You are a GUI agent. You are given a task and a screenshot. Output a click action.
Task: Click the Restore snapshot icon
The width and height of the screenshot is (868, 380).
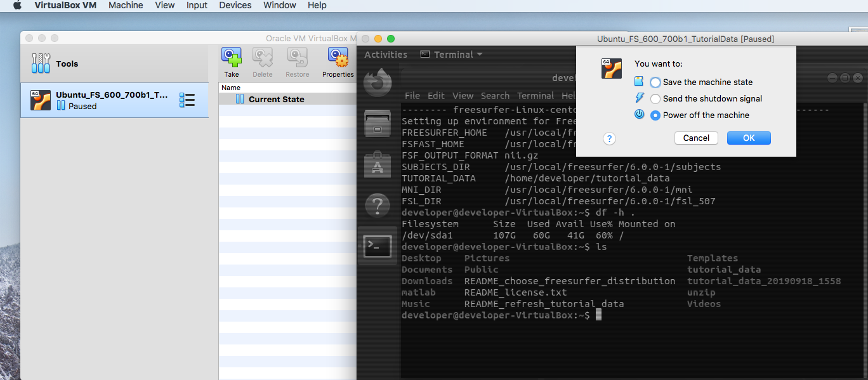(297, 58)
